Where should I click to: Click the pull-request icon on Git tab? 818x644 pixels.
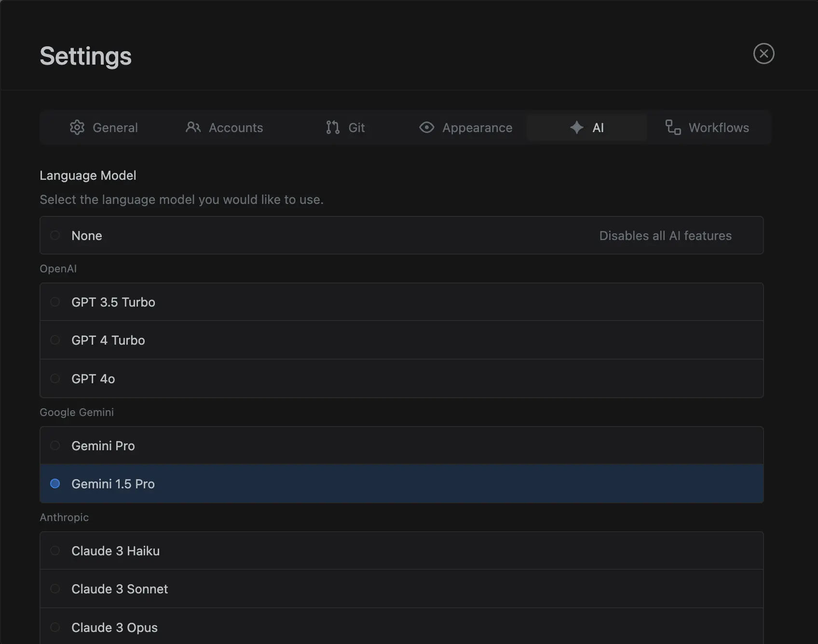(333, 127)
